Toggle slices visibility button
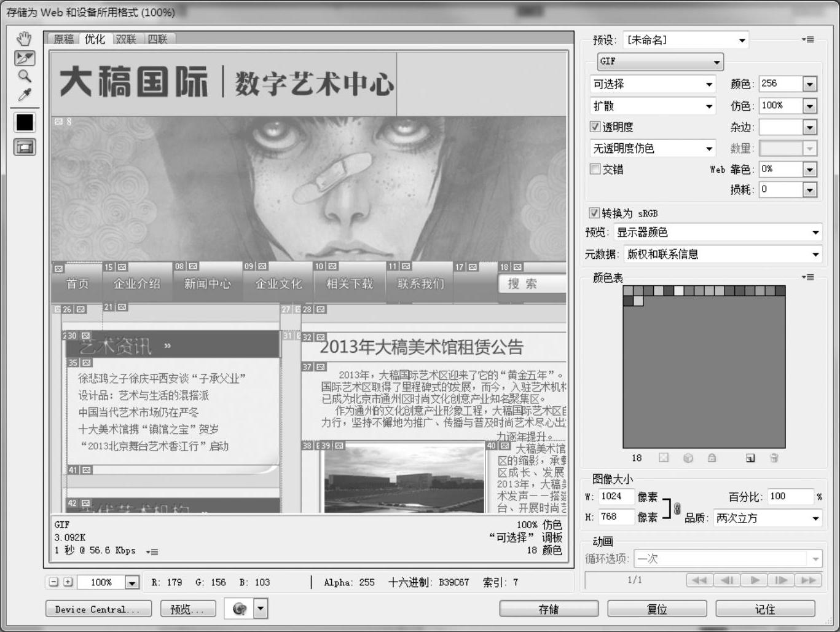The height and width of the screenshot is (632, 840). (25, 147)
